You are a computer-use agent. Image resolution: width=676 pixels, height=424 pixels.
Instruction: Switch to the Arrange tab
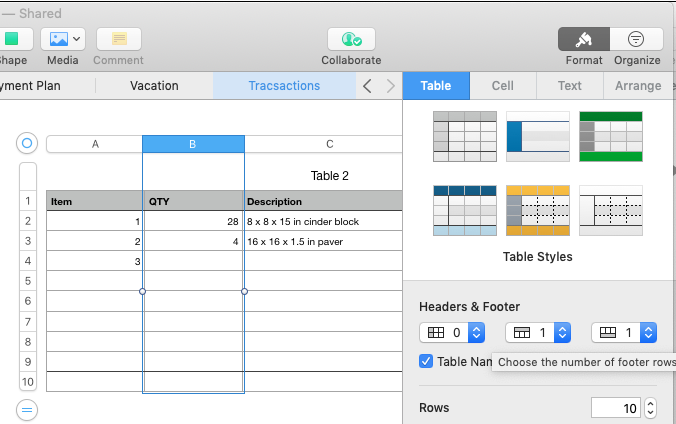click(638, 86)
